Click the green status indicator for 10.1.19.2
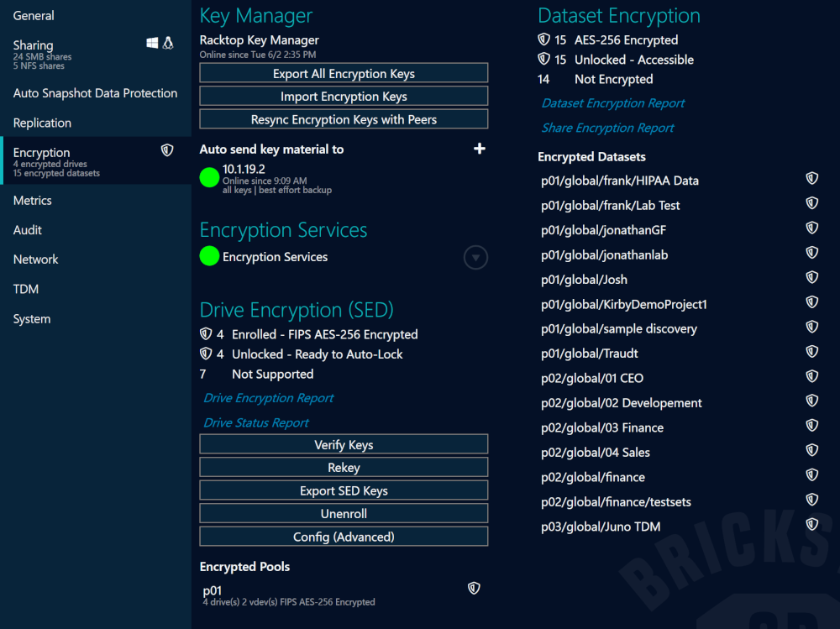This screenshot has width=840, height=629. coord(209,177)
